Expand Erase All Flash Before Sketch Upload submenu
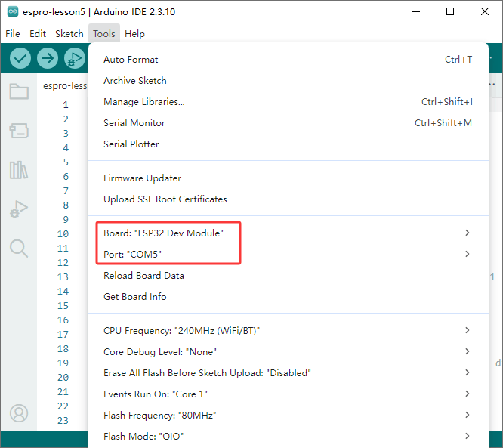The image size is (503, 448). 288,373
